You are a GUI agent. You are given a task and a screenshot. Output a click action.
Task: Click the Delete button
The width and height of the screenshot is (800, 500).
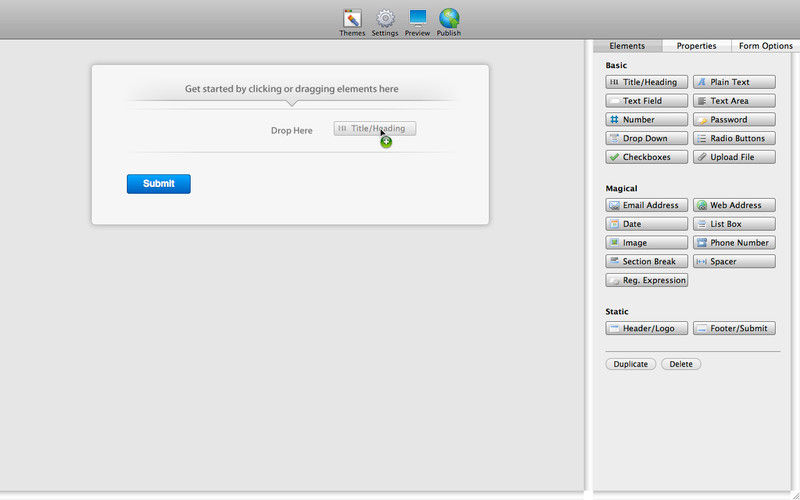(681, 364)
